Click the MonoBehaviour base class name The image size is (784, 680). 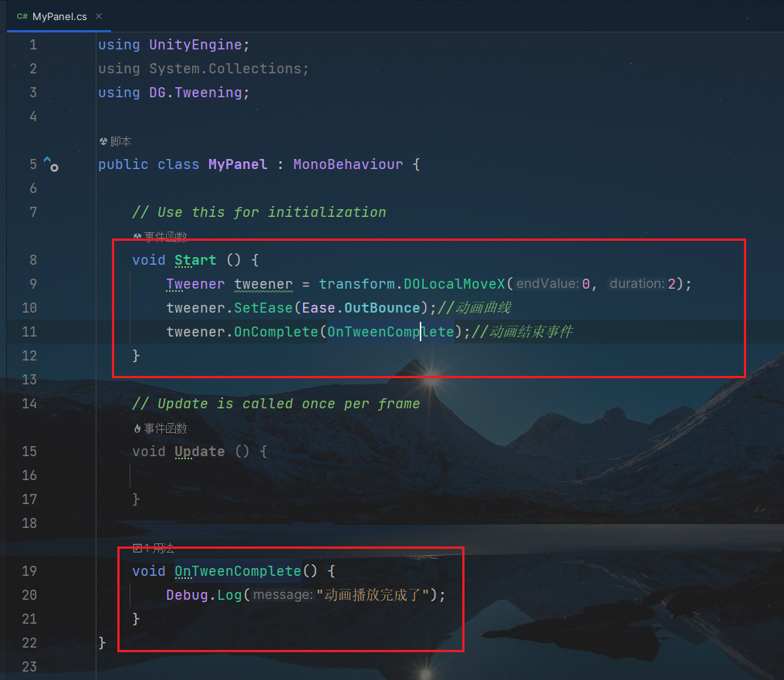tap(348, 164)
